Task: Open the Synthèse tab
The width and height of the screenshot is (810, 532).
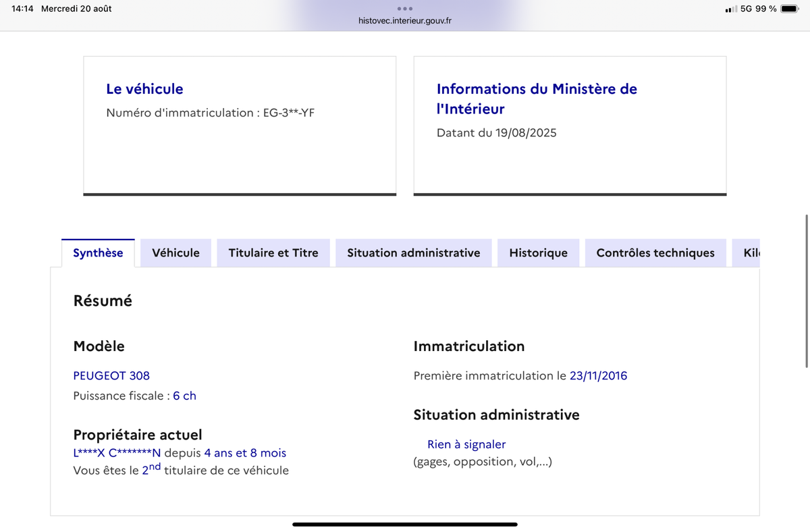Action: pos(98,253)
